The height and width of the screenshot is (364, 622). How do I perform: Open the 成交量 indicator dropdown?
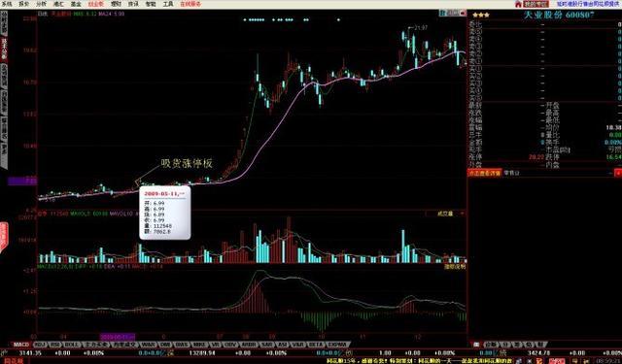coord(445,214)
